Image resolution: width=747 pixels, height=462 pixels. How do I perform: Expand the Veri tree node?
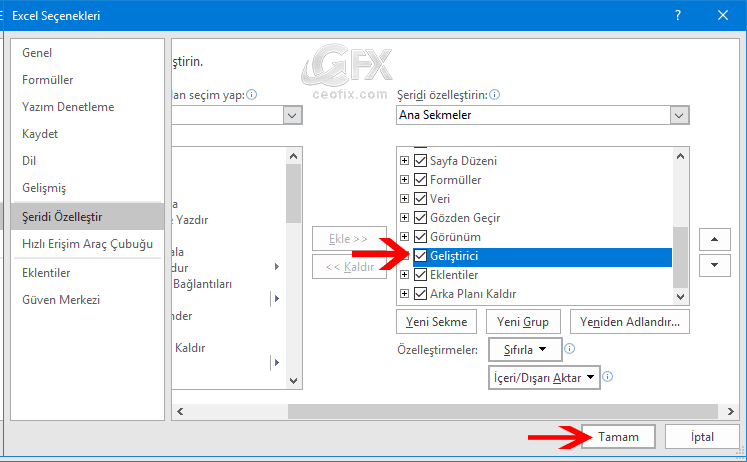(404, 199)
